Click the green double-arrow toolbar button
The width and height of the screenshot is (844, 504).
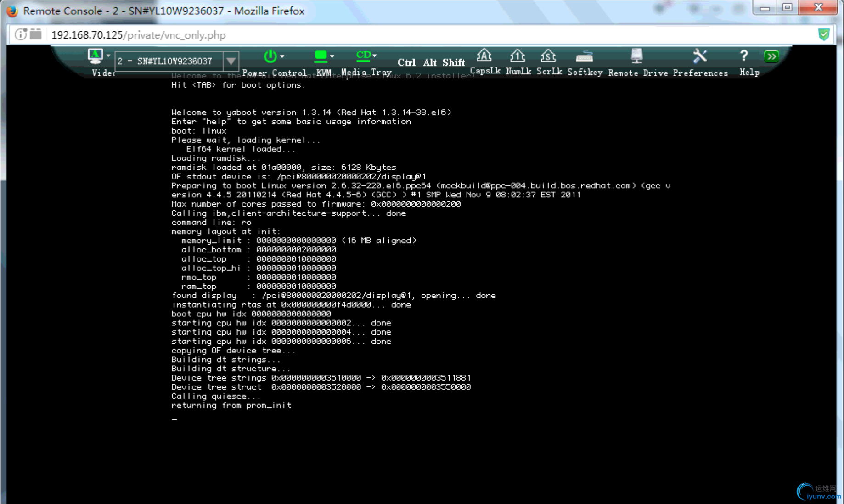(x=771, y=56)
